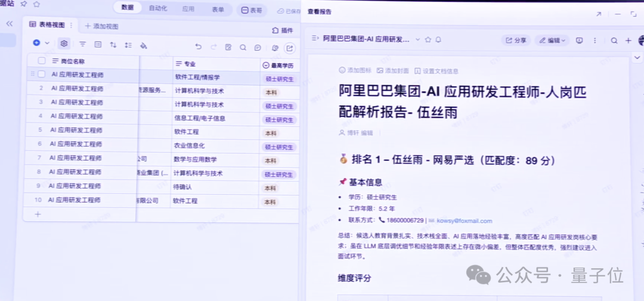Click the plus icon in report header
The width and height of the screenshot is (644, 301).
[628, 41]
